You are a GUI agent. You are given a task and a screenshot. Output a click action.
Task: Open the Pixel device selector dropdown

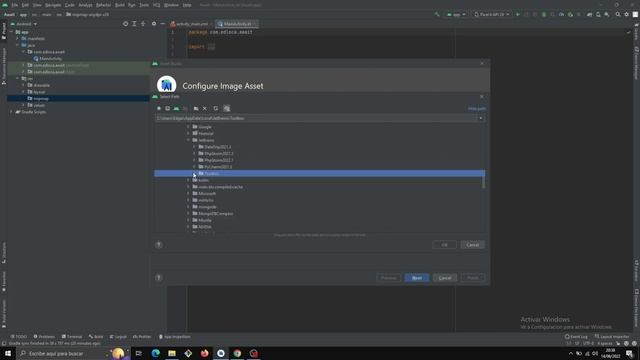point(491,14)
